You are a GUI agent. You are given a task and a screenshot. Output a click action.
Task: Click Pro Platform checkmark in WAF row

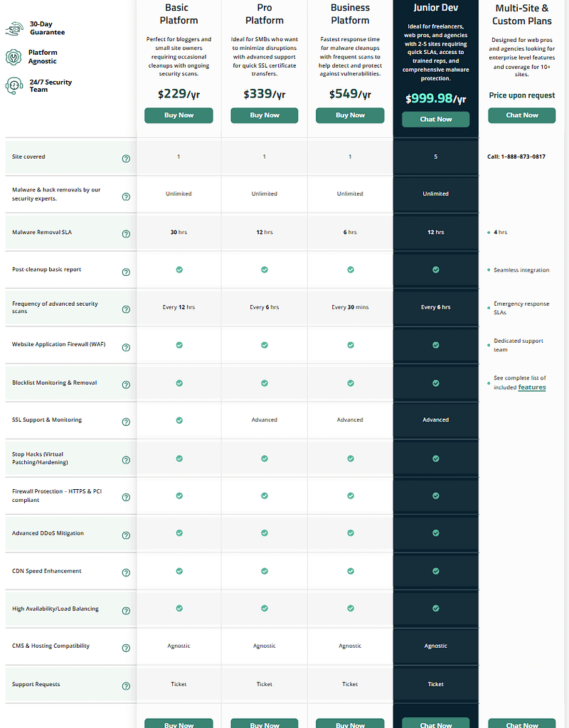[x=265, y=345]
